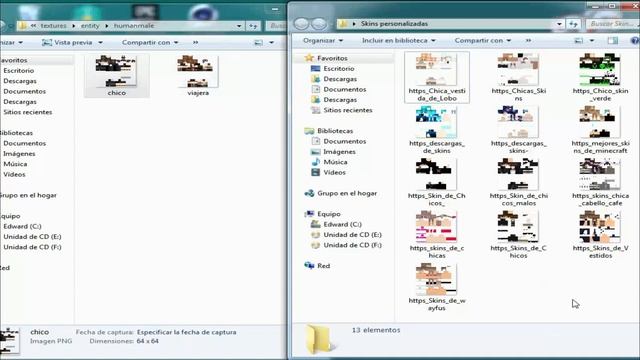Select https_Skins_de_Chicos file
Image resolution: width=640 pixels, height=360 pixels.
click(x=518, y=235)
